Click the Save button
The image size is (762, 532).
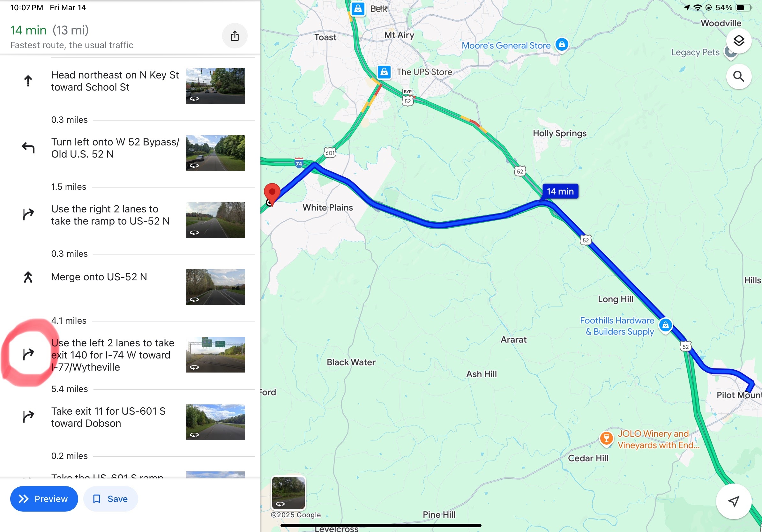click(x=110, y=499)
